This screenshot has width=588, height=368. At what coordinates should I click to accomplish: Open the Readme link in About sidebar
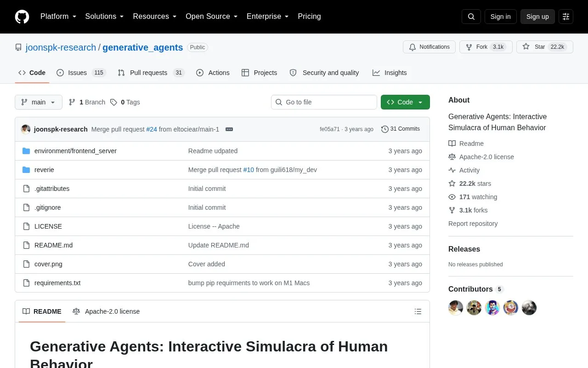466,144
